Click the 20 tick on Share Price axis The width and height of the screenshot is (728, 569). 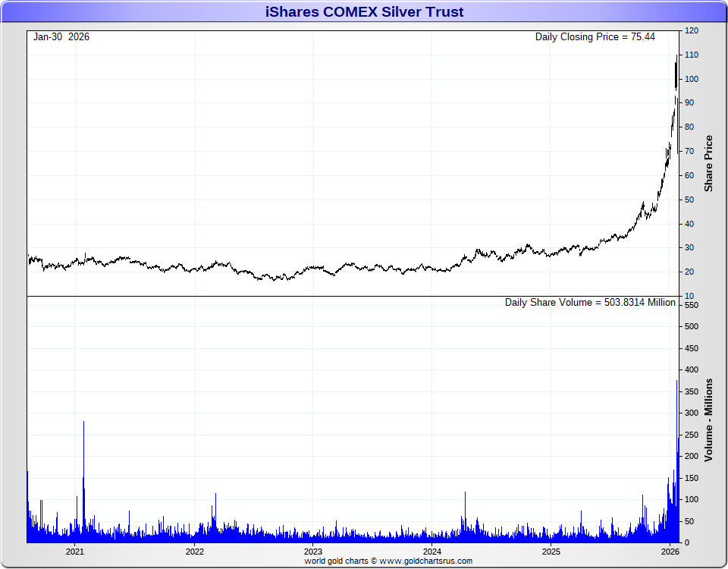click(x=689, y=272)
